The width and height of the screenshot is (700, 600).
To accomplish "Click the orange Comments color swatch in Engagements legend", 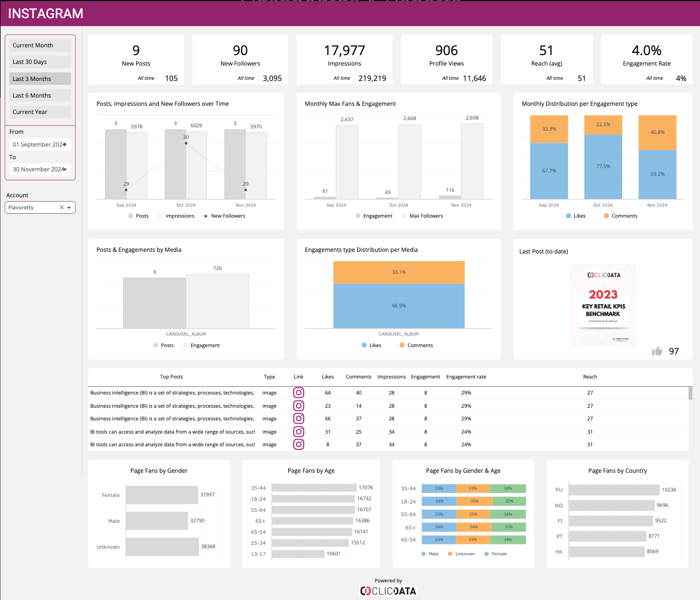I will (x=402, y=345).
